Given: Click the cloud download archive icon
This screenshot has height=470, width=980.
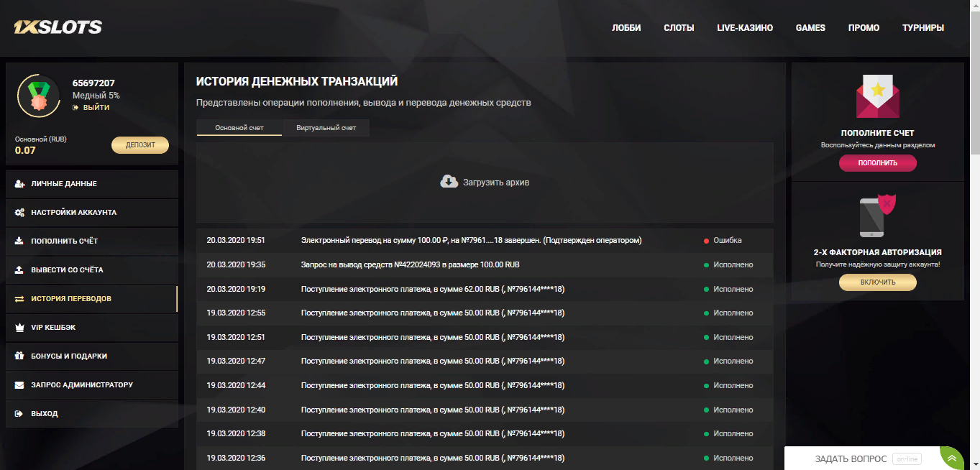Looking at the screenshot, I should pos(449,182).
